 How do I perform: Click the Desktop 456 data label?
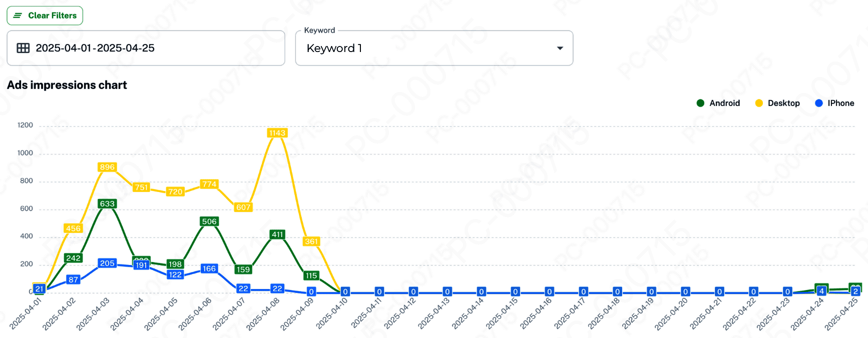[73, 228]
